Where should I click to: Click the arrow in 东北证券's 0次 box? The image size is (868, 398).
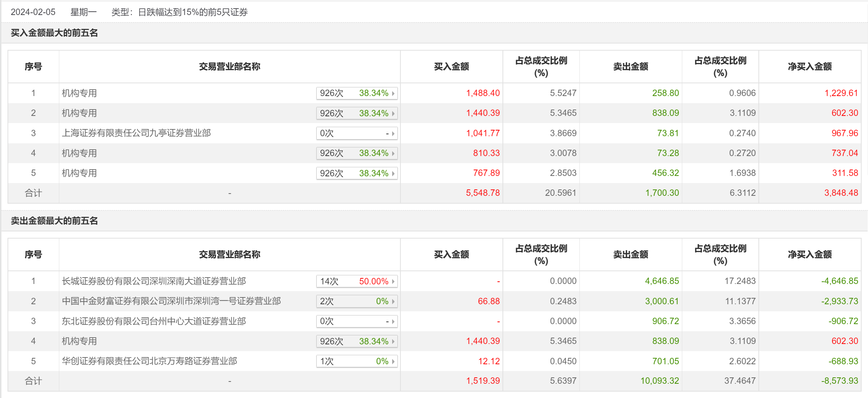point(393,321)
